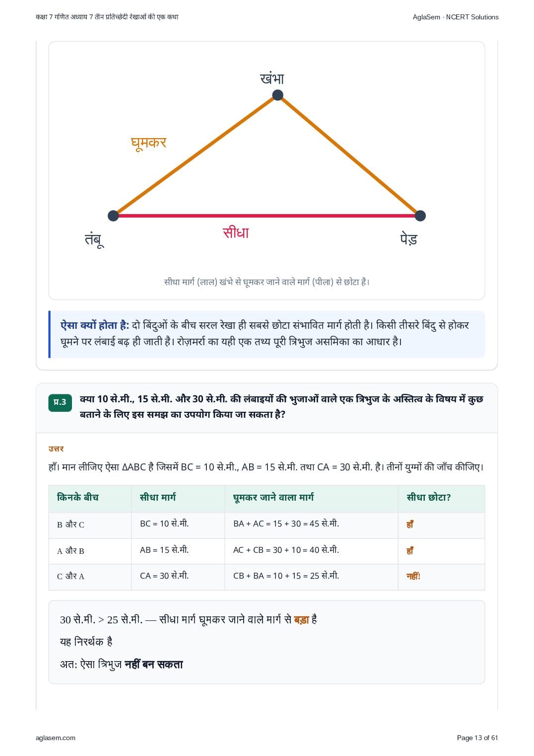The width and height of the screenshot is (534, 756).
Task: Open the aglasem.com footer link
Action: click(56, 738)
